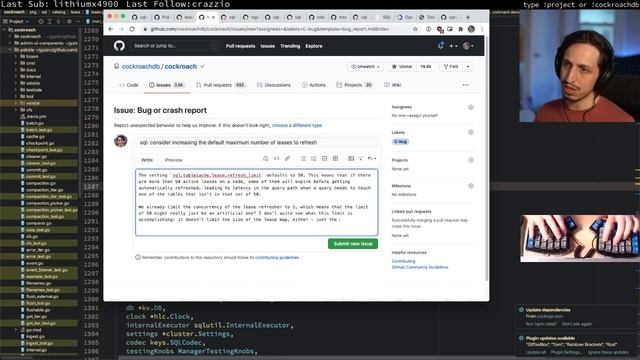
Task: Insert a link in the issue editor
Action: (x=287, y=158)
